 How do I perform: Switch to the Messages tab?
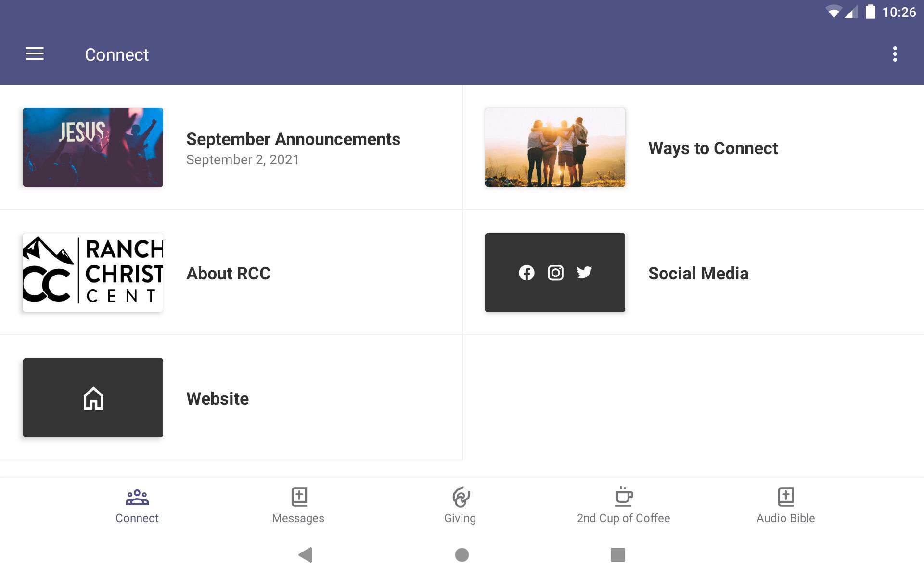click(x=298, y=506)
